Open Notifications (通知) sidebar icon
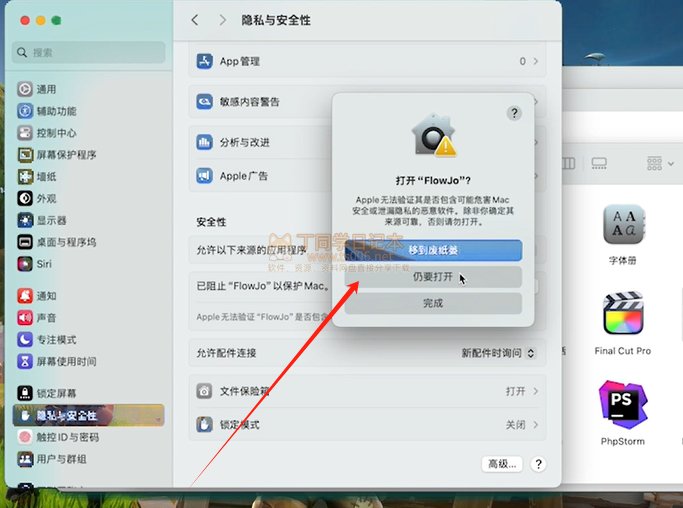This screenshot has height=508, width=683. tap(25, 296)
